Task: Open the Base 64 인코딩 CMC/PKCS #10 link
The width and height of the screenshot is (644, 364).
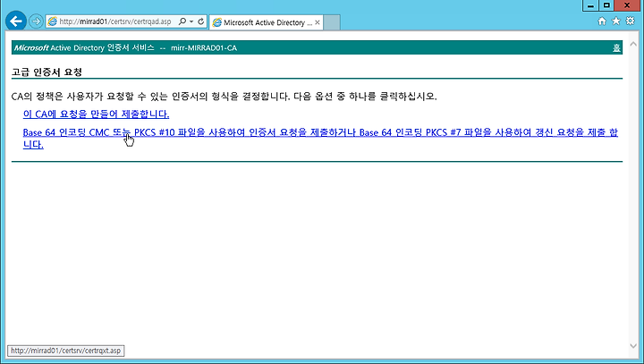Action: [x=320, y=139]
